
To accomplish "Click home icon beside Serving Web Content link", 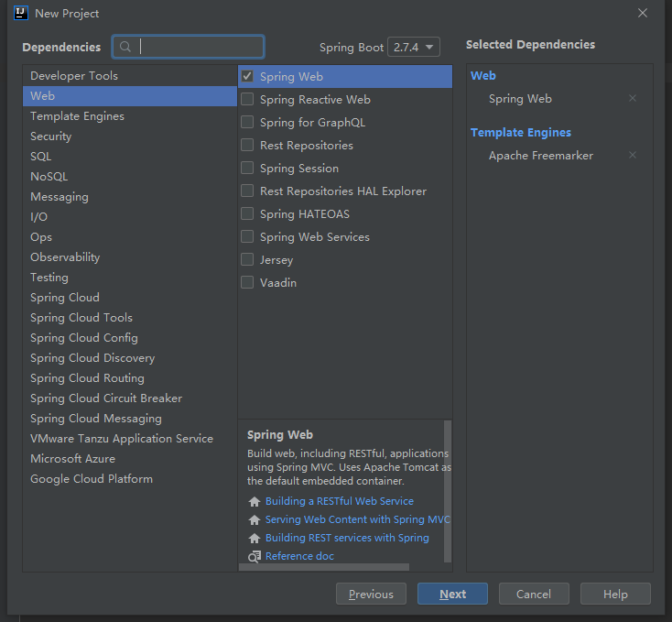I will 255,519.
